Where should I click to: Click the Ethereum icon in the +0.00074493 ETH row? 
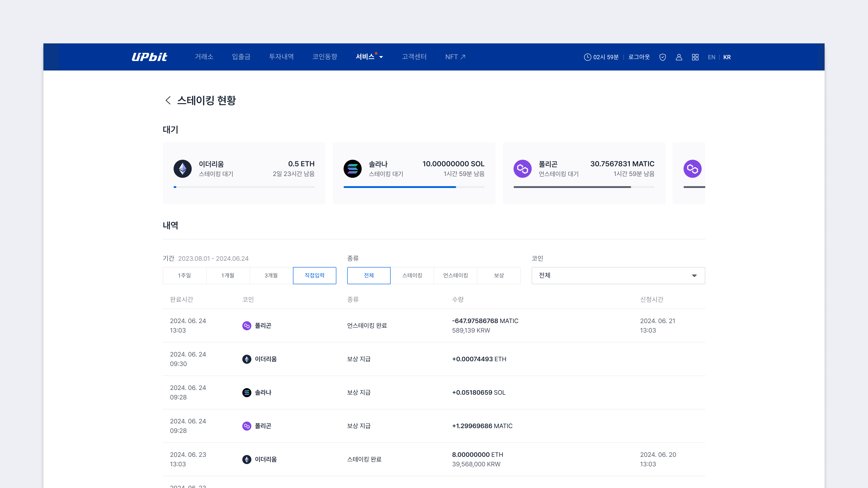pos(247,359)
